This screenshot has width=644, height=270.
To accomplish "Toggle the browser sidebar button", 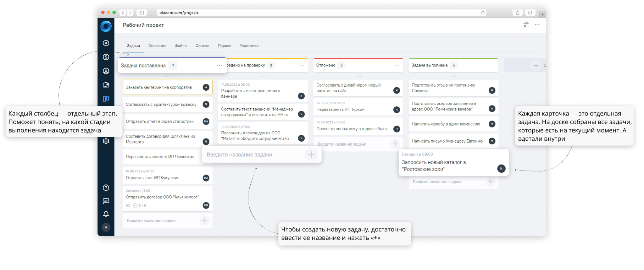I will 142,13.
